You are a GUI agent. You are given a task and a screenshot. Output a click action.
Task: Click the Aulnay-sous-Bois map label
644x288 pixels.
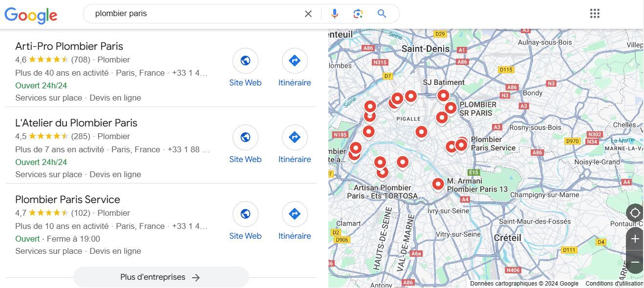pyautogui.click(x=545, y=42)
